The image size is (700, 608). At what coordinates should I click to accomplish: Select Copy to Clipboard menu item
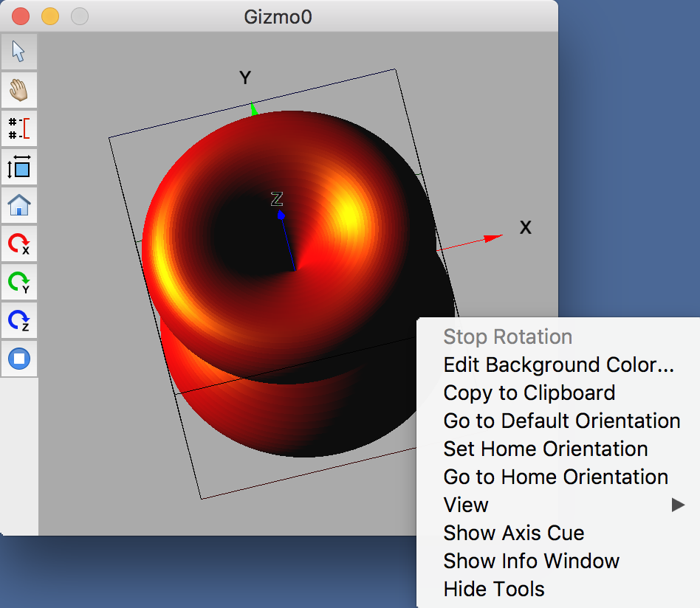click(529, 393)
